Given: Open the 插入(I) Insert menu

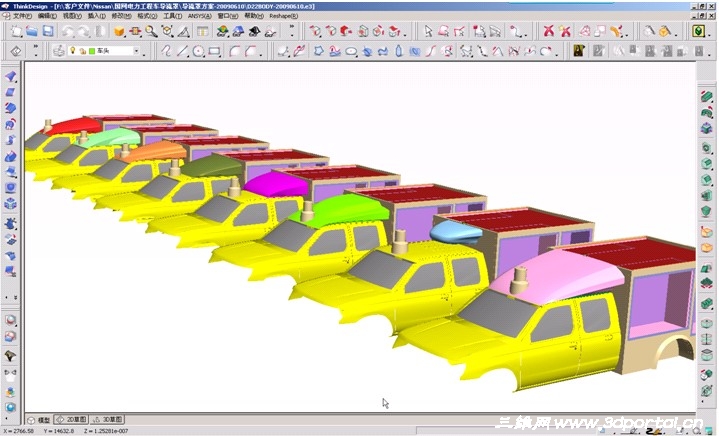Looking at the screenshot, I should 96,16.
